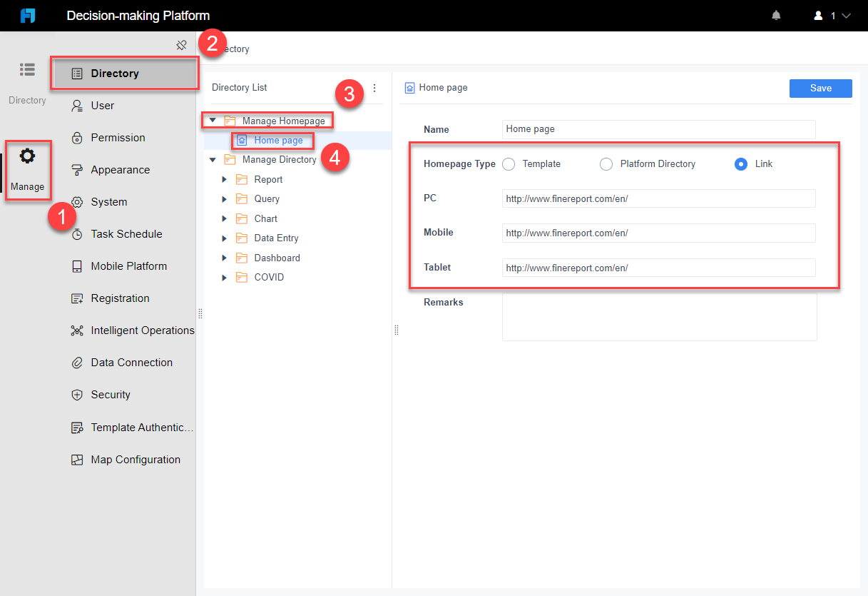This screenshot has width=868, height=596.
Task: Click the Appearance settings icon
Action: point(77,169)
